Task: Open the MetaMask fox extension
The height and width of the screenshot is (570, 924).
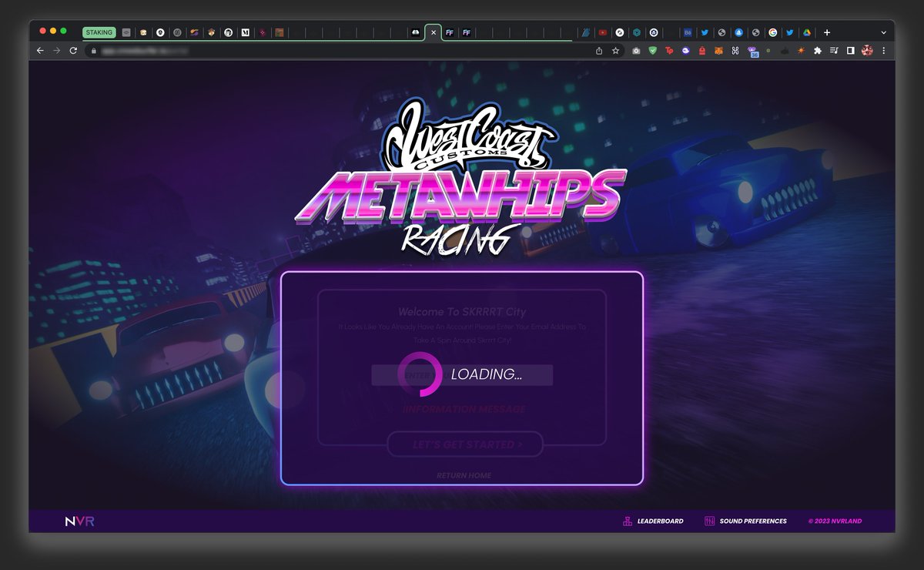Action: (x=718, y=50)
